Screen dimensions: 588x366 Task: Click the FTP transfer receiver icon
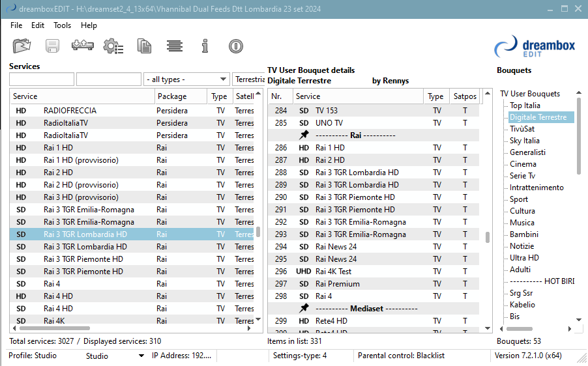pyautogui.click(x=83, y=46)
